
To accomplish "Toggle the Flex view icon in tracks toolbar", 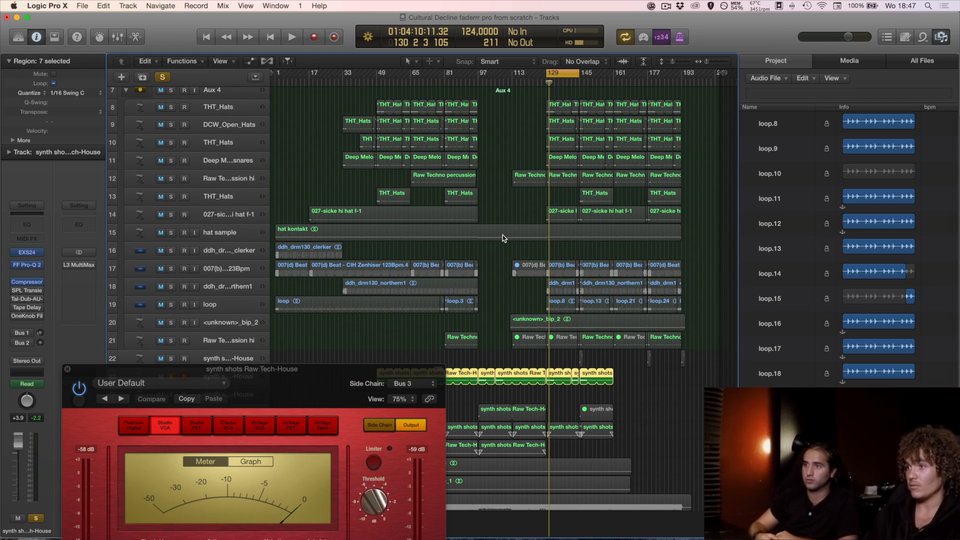I will [267, 61].
